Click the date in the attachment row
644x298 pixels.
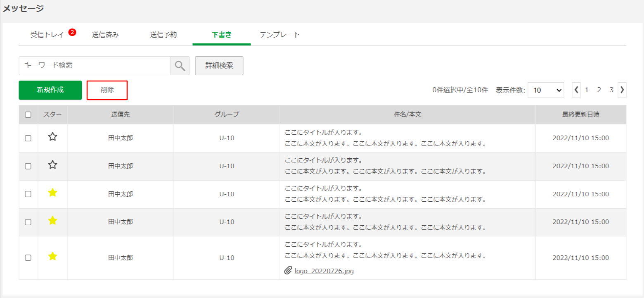(581, 258)
